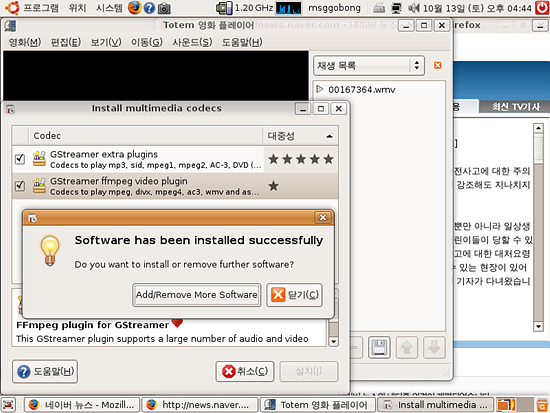Image resolution: width=550 pixels, height=413 pixels.
Task: Click the 취소(C) cancel button
Action: pyautogui.click(x=245, y=371)
